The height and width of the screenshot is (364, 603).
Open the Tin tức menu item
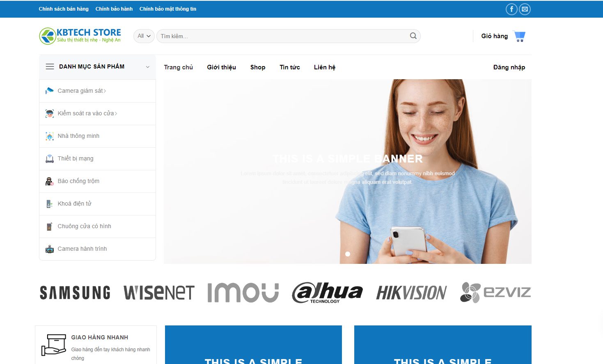tap(289, 67)
